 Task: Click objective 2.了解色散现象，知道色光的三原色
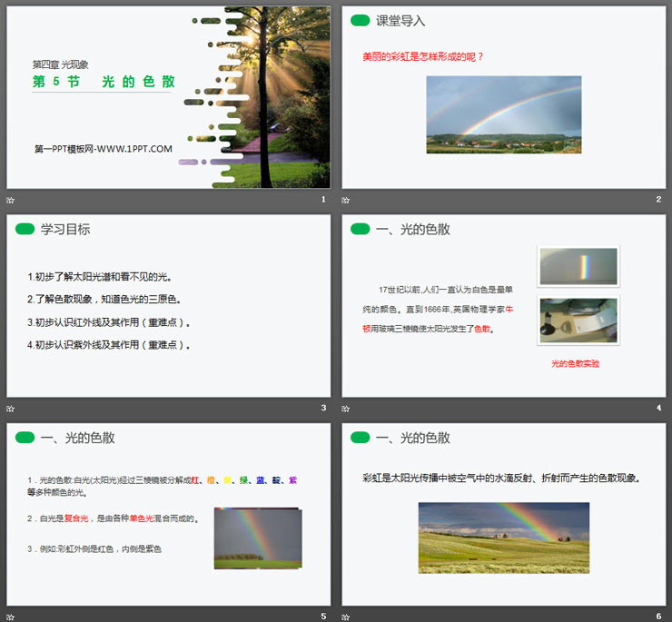104,300
